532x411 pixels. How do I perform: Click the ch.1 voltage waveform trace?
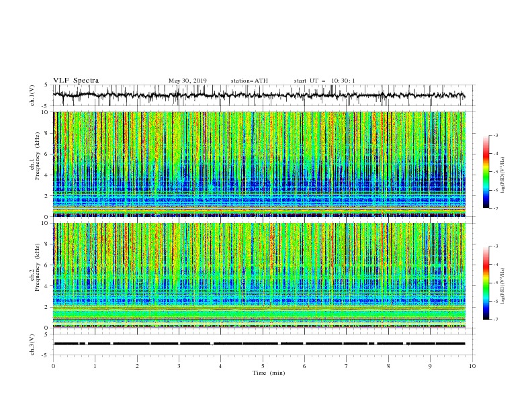[x=259, y=95]
